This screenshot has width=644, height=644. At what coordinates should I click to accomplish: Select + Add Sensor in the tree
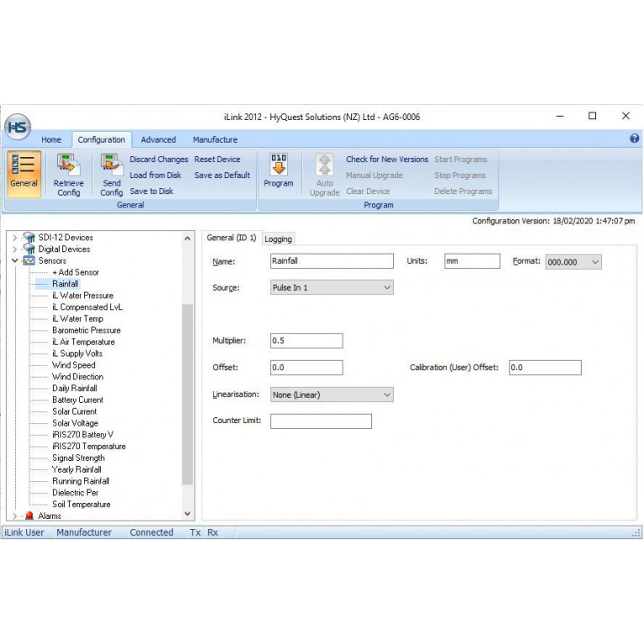pos(76,272)
